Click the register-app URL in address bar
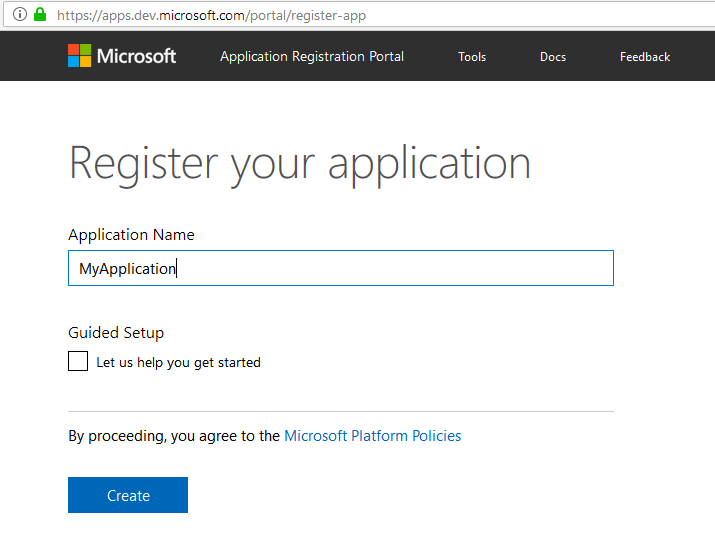Viewport: 715px width, 546px height. tap(211, 16)
